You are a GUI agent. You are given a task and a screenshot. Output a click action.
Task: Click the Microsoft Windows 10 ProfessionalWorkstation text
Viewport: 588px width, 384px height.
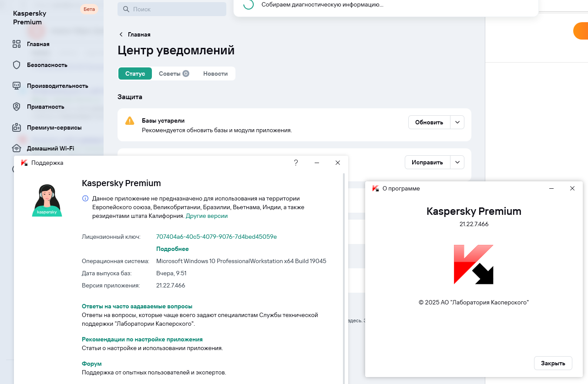[x=241, y=261]
